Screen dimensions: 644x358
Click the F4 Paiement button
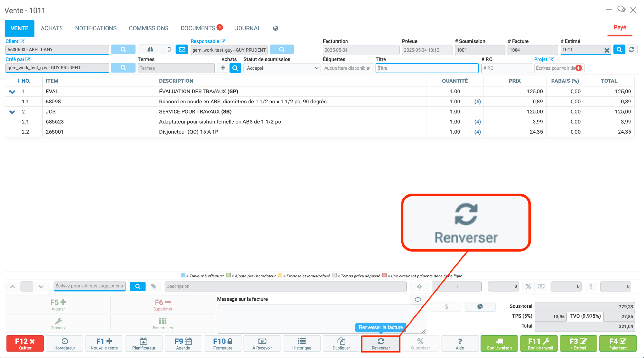click(x=618, y=343)
